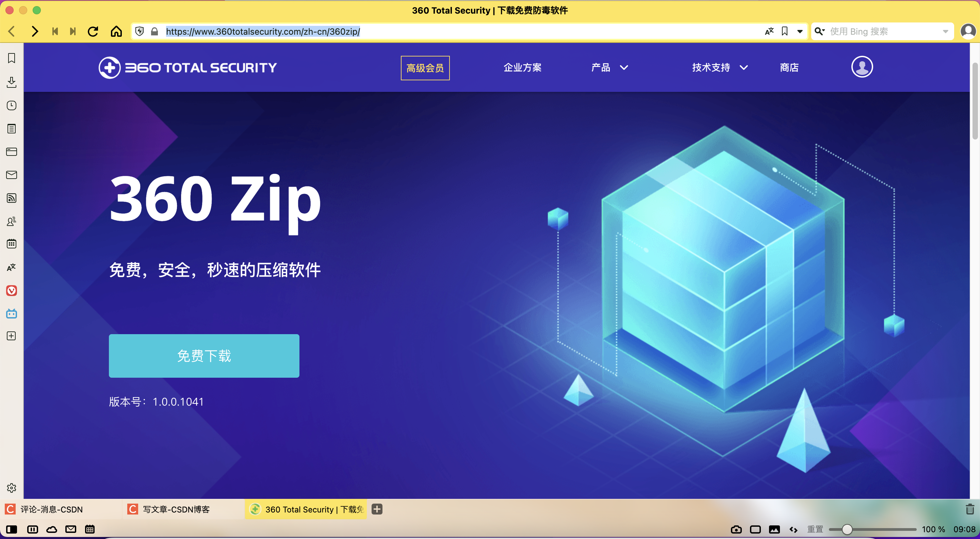
Task: Open the Bookmarks panel in the sidebar
Action: [x=12, y=58]
